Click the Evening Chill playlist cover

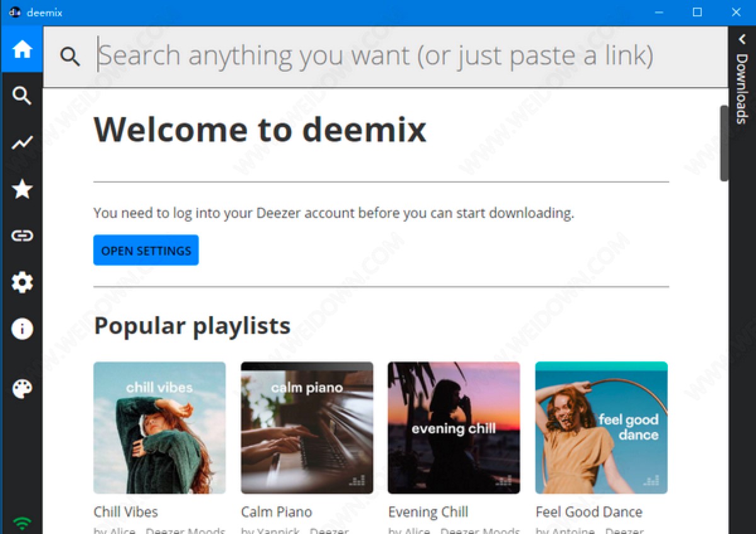tap(453, 428)
